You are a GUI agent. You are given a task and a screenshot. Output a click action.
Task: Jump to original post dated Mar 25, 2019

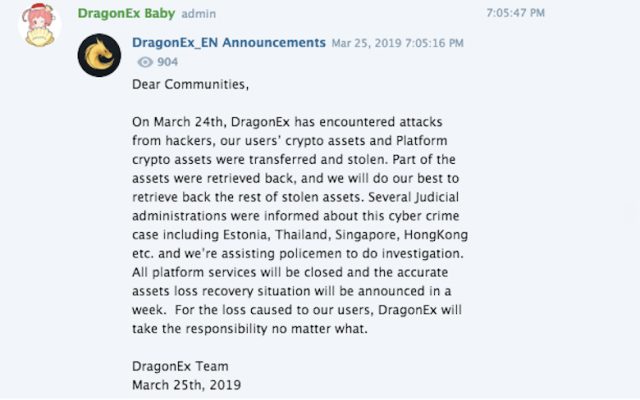(x=398, y=43)
